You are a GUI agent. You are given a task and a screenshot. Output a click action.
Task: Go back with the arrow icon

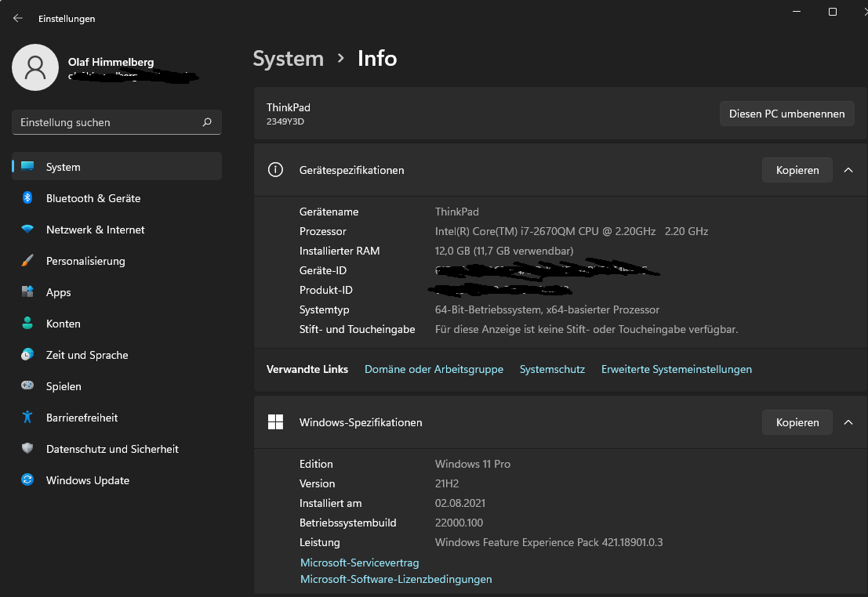(x=18, y=18)
